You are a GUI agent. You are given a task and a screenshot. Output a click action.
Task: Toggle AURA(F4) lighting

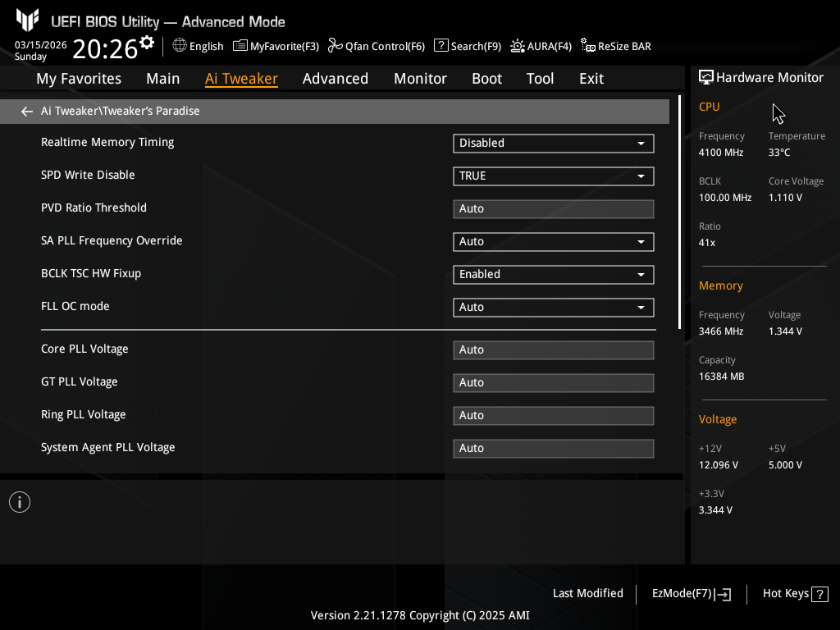click(x=541, y=46)
